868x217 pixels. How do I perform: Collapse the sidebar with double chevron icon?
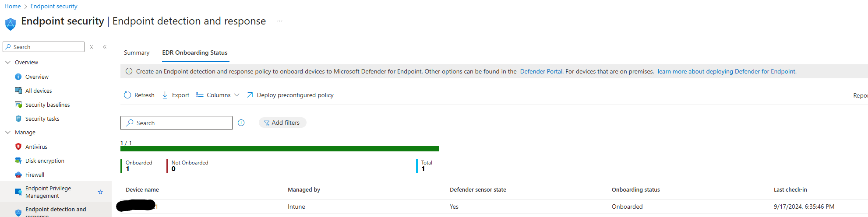tap(105, 47)
